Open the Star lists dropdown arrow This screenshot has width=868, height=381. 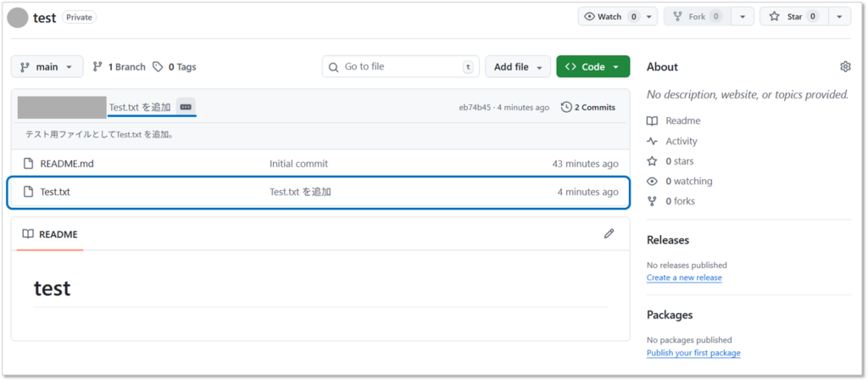[x=839, y=17]
